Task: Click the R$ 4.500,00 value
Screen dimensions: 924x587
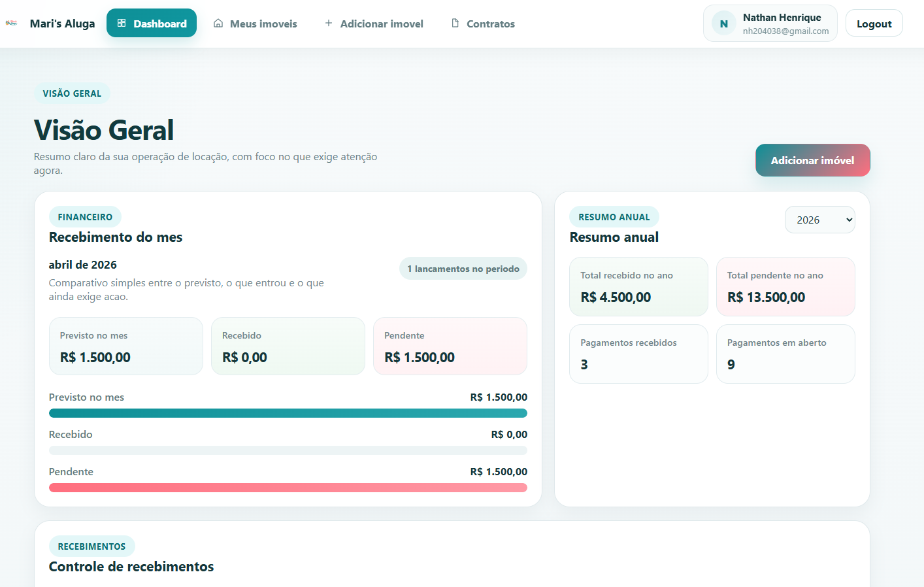Action: 616,297
